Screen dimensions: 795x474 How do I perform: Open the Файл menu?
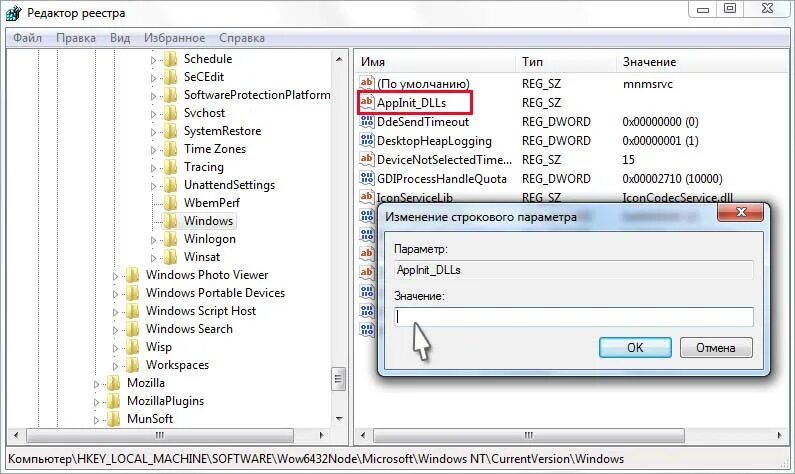click(x=27, y=38)
